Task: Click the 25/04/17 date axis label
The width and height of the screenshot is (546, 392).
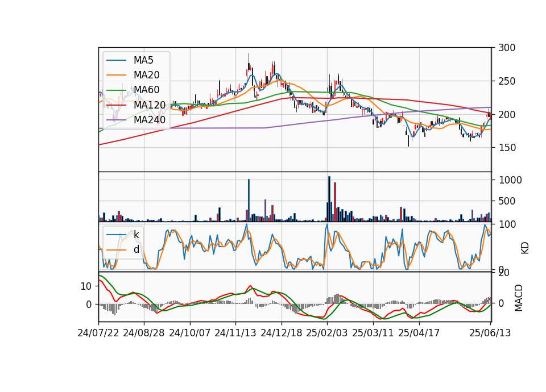Action: pyautogui.click(x=419, y=333)
